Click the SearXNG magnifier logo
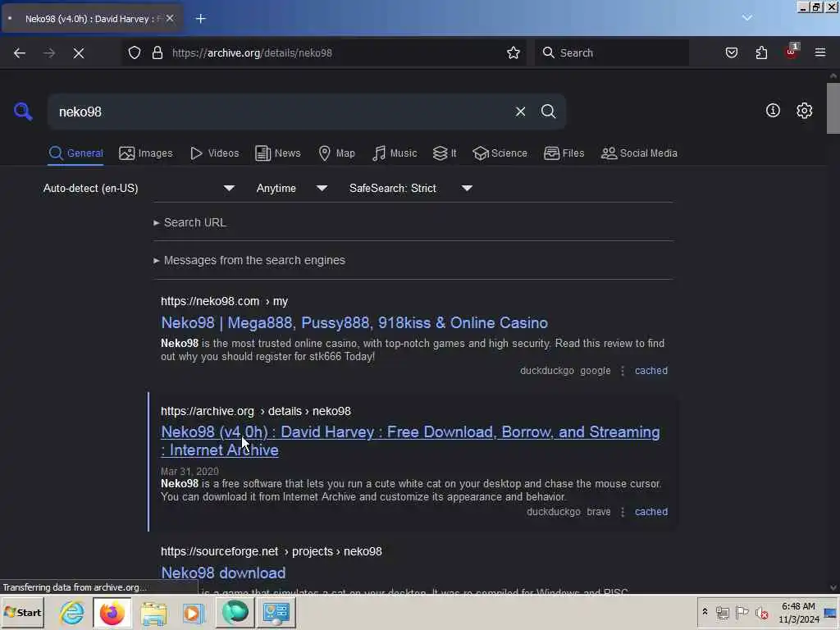This screenshot has width=840, height=630. [23, 112]
